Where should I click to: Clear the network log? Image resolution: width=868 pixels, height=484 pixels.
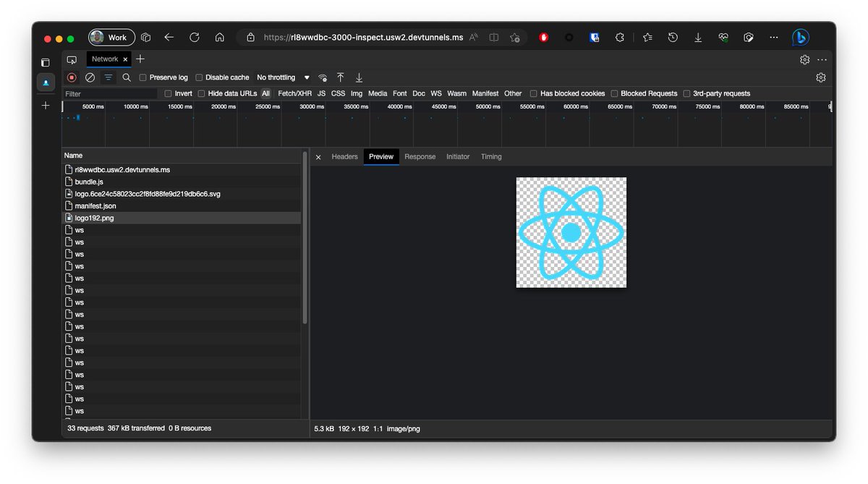[90, 77]
